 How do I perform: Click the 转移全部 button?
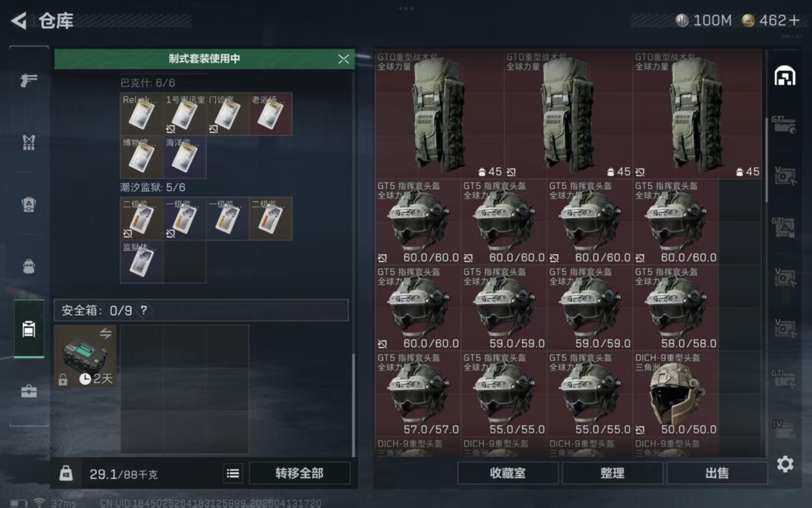[x=299, y=473]
